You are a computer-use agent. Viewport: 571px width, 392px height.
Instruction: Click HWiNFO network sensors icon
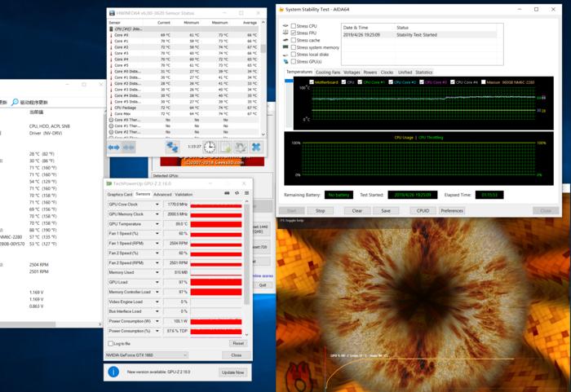pos(172,147)
